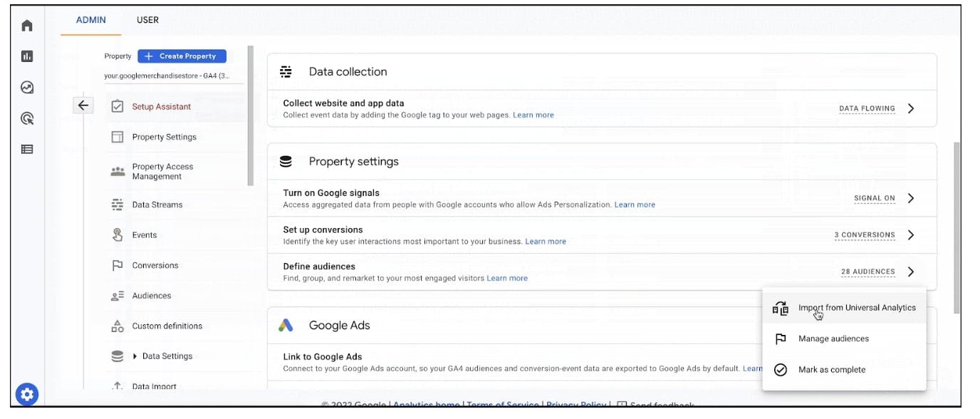Open Home from the left rail
Image resolution: width=980 pixels, height=419 pixels.
[x=27, y=26]
